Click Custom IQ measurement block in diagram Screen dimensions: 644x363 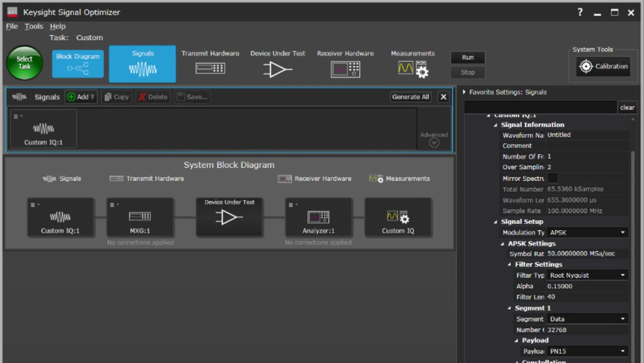click(x=398, y=217)
